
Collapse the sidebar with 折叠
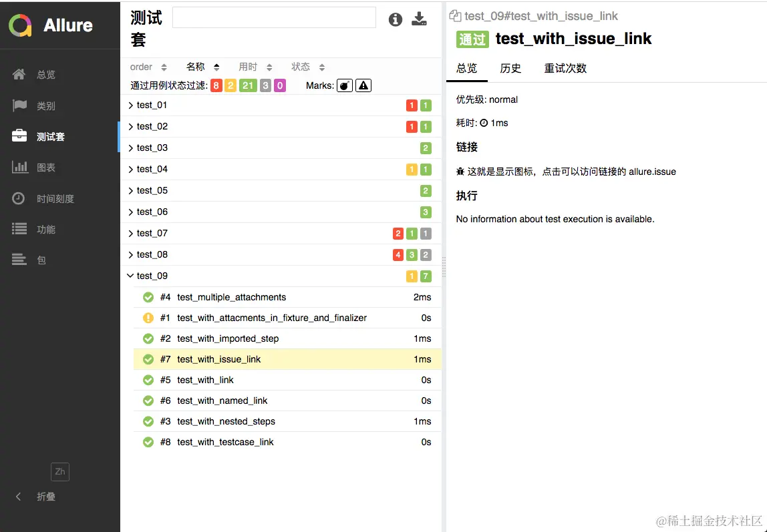(35, 497)
